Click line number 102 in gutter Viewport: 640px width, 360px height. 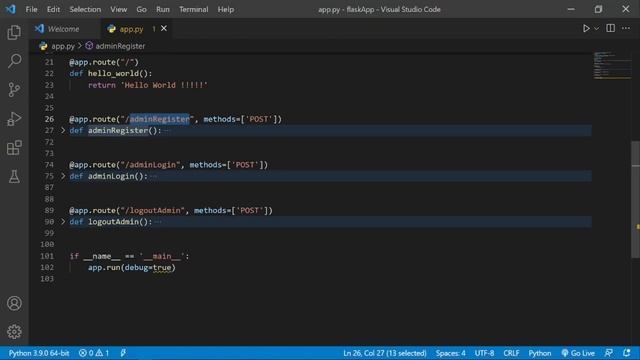pos(47,267)
